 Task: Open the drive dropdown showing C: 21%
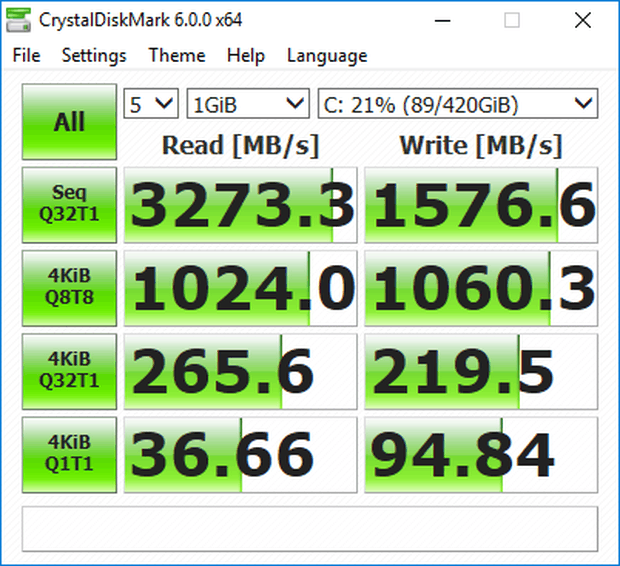[x=458, y=104]
